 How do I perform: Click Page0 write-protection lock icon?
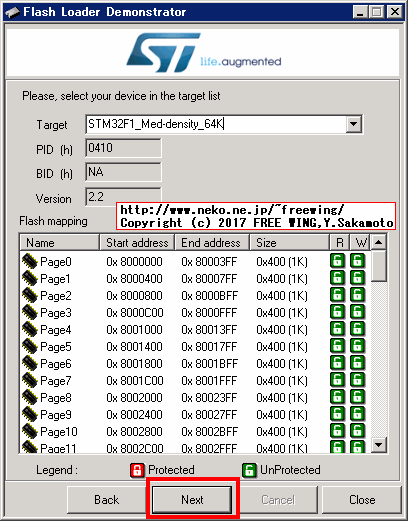tap(357, 261)
